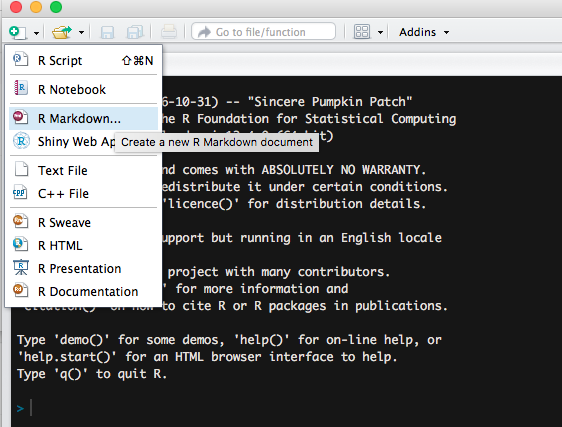Click the Shiny Web App icon
Viewport: 562px width, 427px height.
coord(21,141)
